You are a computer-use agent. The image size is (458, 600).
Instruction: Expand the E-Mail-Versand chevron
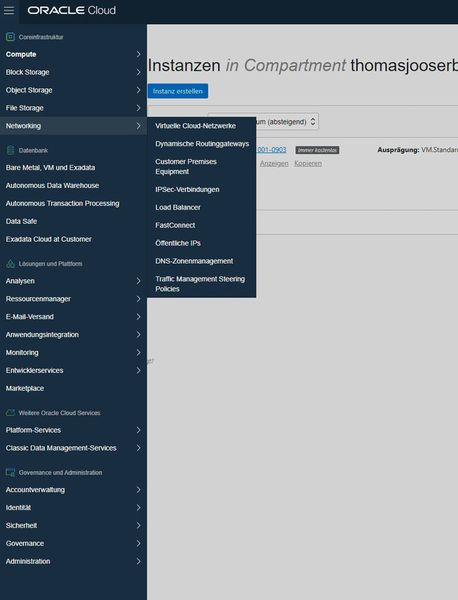click(x=139, y=317)
